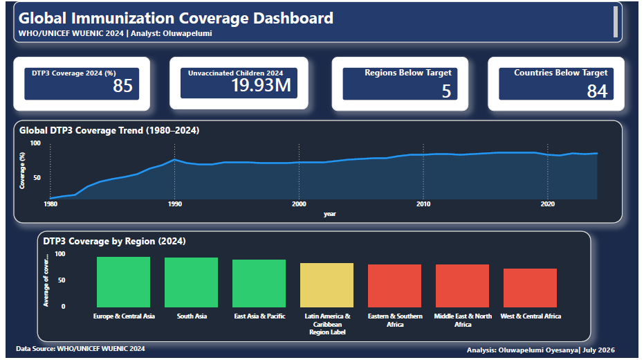Viewport: 644px width, 360px height.
Task: Select the Middle East & North Africa bar
Action: pyautogui.click(x=463, y=286)
